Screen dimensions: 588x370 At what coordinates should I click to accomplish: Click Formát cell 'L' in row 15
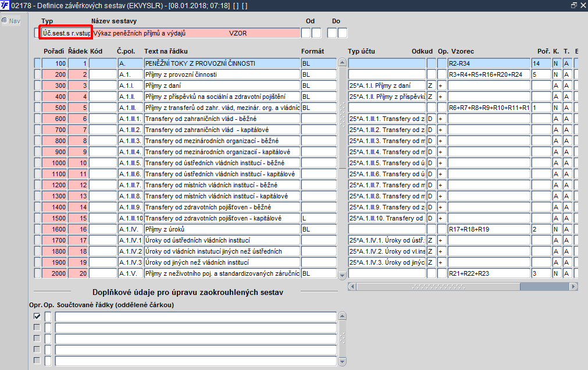319,218
